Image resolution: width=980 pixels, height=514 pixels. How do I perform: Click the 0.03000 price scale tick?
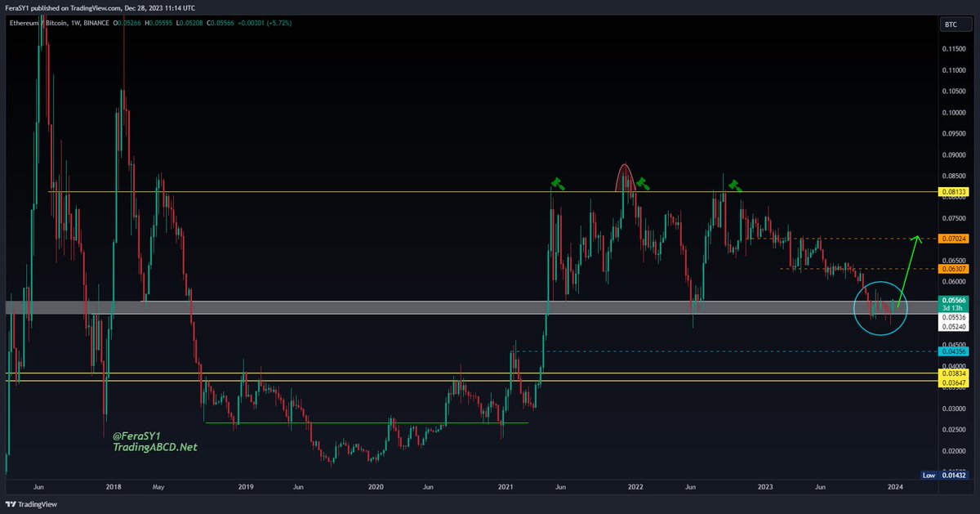[x=955, y=409]
